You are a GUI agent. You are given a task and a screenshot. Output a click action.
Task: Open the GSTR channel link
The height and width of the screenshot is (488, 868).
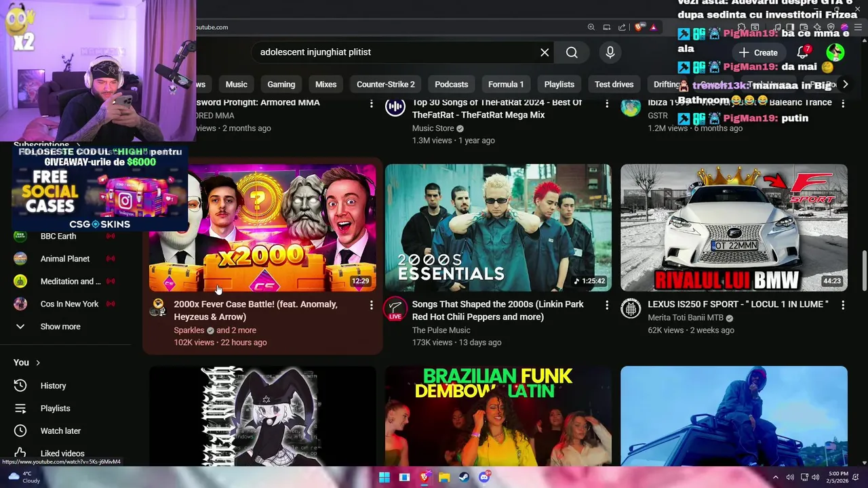coord(658,116)
